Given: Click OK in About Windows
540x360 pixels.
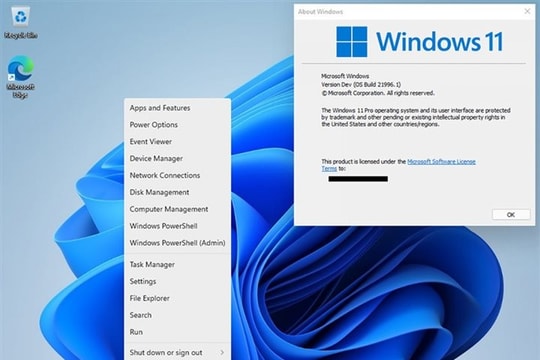Looking at the screenshot, I should click(511, 215).
